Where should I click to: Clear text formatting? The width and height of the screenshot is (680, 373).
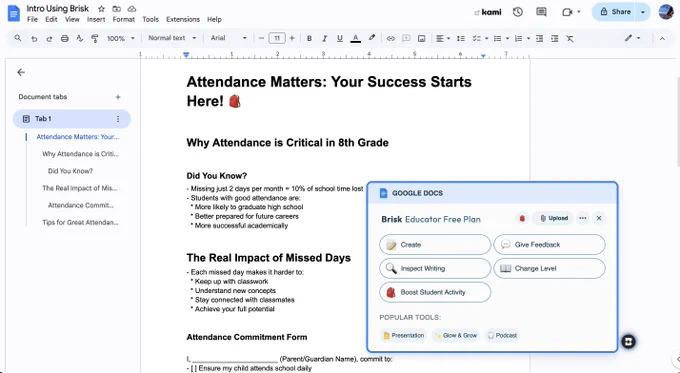point(570,39)
